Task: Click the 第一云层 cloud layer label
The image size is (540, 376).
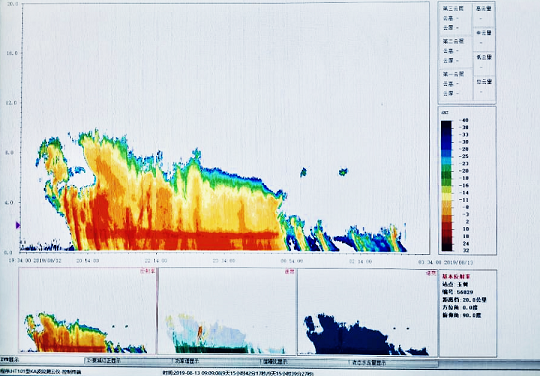Action: click(x=453, y=74)
